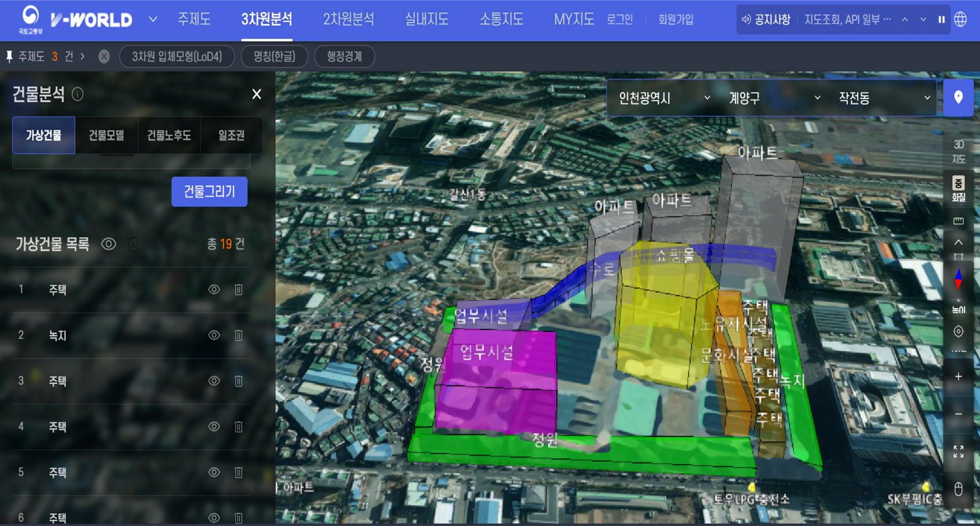The image size is (980, 526).
Task: Delete the 녹지 entry in row 2
Action: click(x=238, y=335)
